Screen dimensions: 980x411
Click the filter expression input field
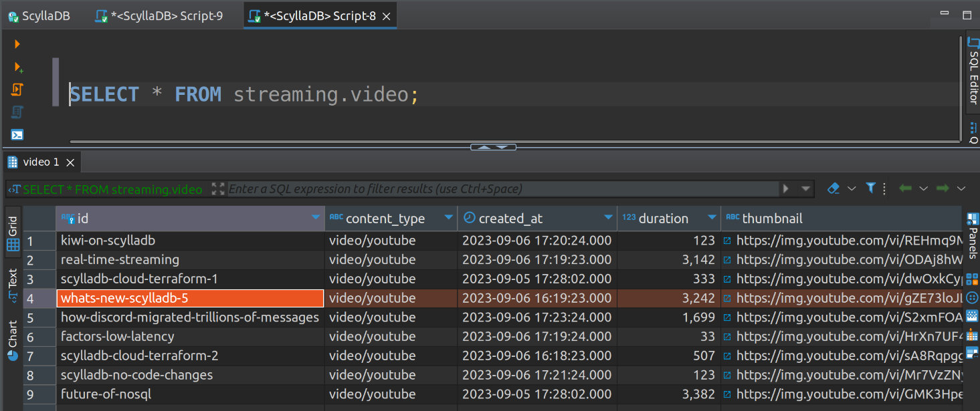pyautogui.click(x=504, y=189)
